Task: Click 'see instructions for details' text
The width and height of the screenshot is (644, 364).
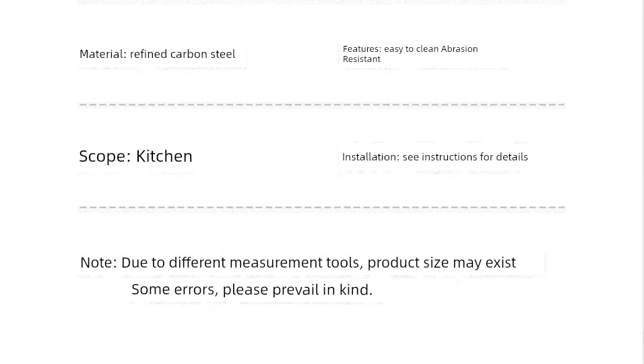Action: pyautogui.click(x=465, y=157)
